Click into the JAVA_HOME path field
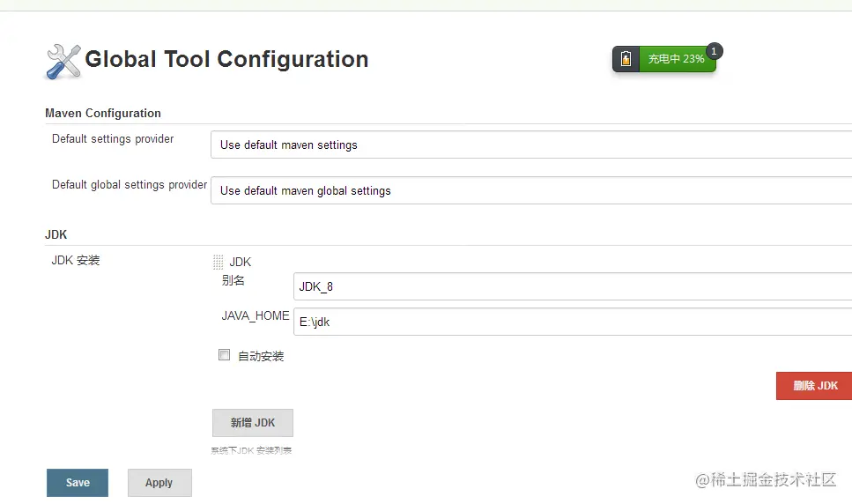Image resolution: width=852 pixels, height=504 pixels. pyautogui.click(x=573, y=322)
